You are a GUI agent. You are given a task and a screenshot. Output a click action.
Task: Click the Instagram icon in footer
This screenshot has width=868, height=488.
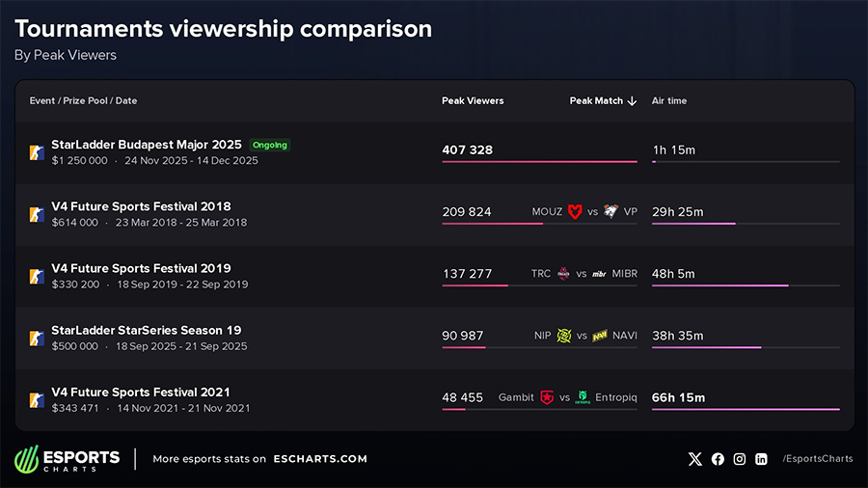pyautogui.click(x=740, y=459)
